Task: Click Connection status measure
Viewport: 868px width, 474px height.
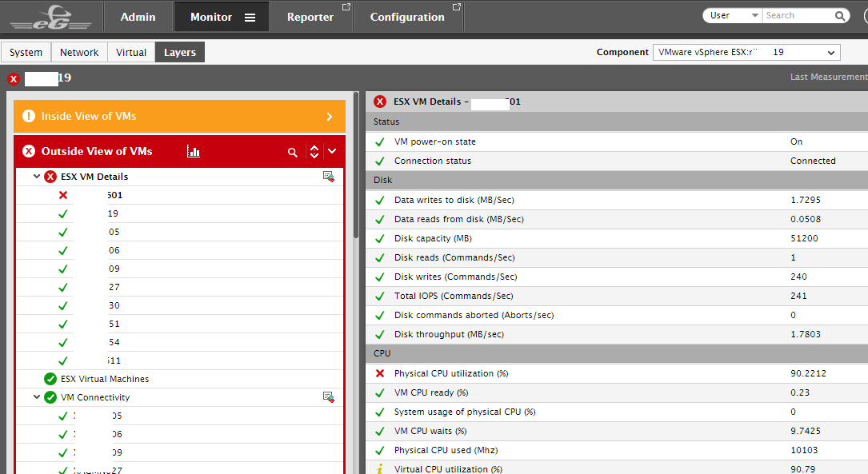Action: [x=433, y=161]
